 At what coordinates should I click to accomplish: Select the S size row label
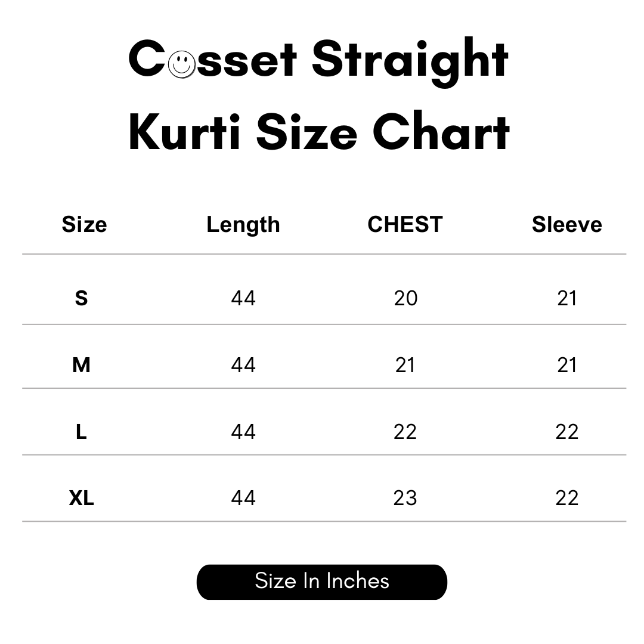(82, 298)
